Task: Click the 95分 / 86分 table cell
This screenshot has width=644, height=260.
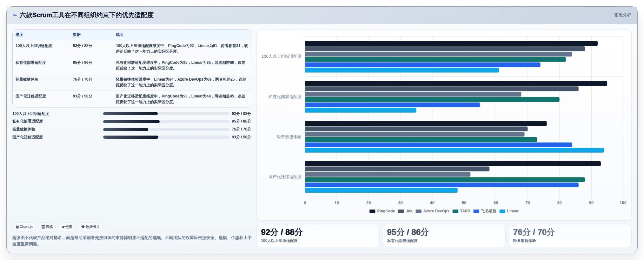Action: [83, 63]
